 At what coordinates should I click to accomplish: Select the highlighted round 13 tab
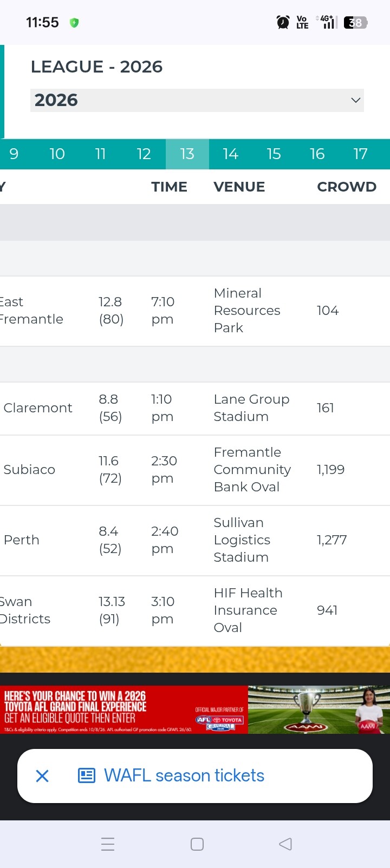click(187, 154)
